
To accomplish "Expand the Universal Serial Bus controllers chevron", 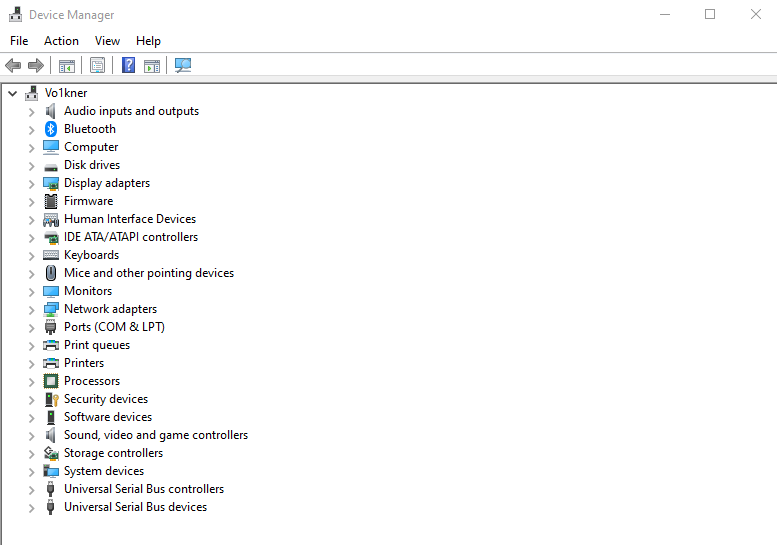I will tap(31, 490).
